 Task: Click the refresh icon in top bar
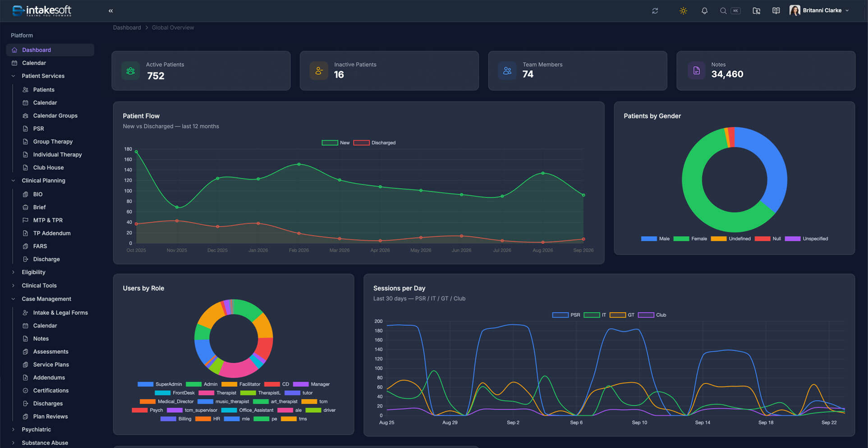click(x=655, y=11)
